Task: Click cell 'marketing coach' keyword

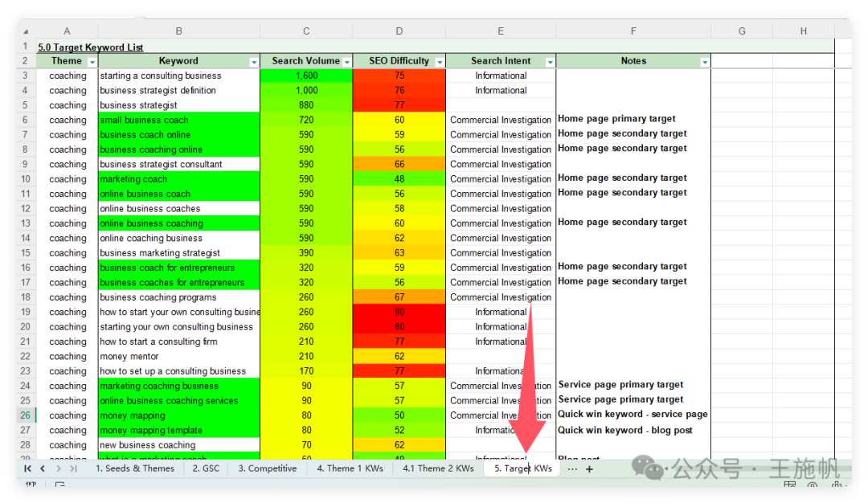Action: click(x=178, y=178)
